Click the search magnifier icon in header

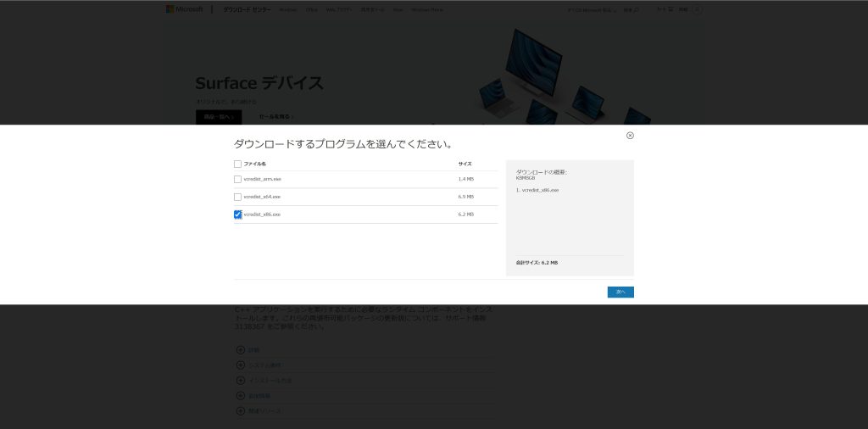point(660,9)
